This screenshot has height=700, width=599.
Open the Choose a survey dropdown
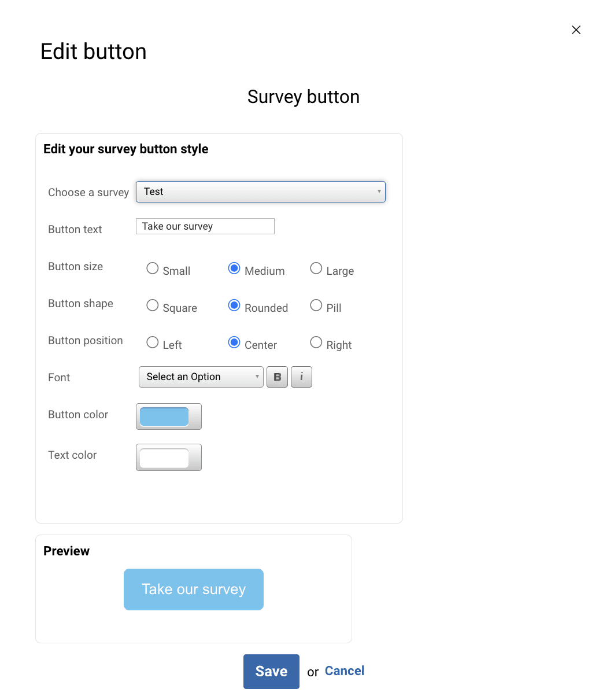260,192
